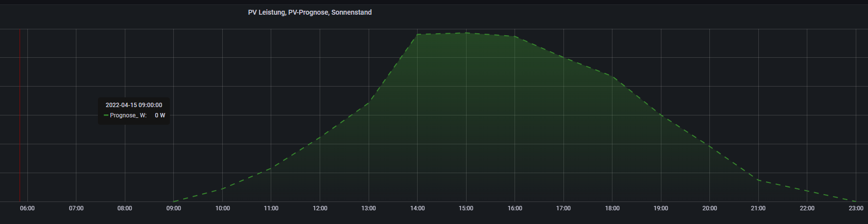The height and width of the screenshot is (224, 868).
Task: Select the 23:00 time axis label
Action: 856,208
